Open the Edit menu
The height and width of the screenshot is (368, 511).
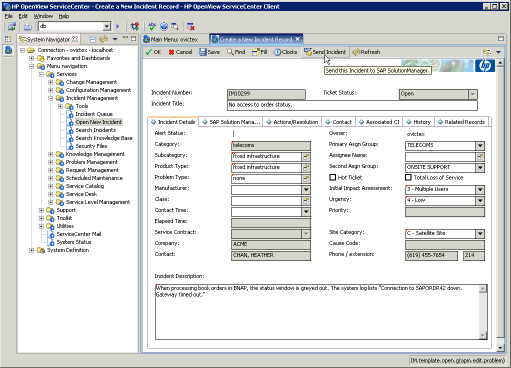click(x=23, y=16)
